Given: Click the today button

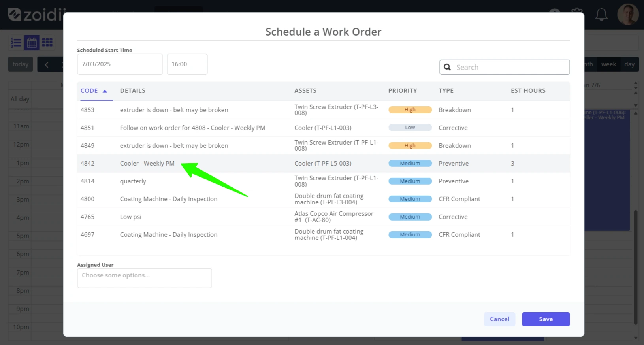Looking at the screenshot, I should [x=21, y=64].
